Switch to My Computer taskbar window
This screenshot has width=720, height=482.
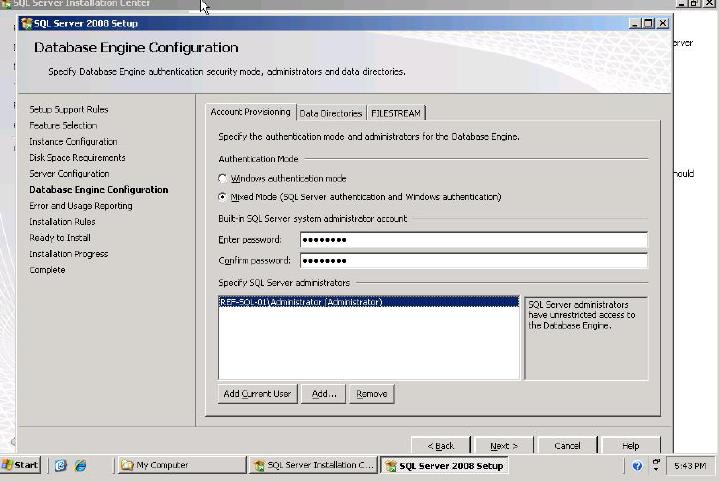[x=182, y=465]
